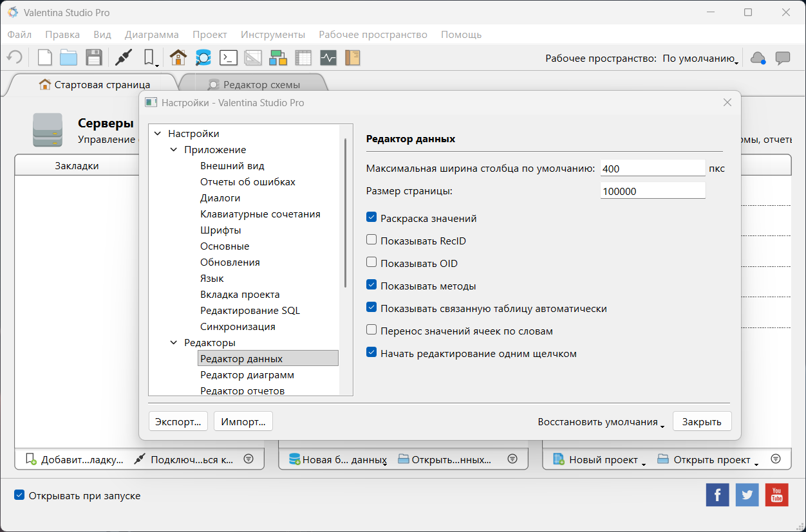This screenshot has width=806, height=532.
Task: Click the 'Экспорт...' button
Action: [x=178, y=421]
